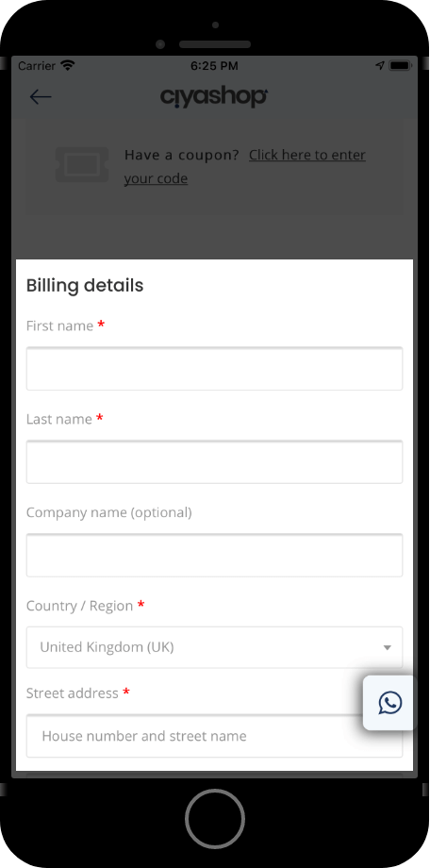
Task: Tap the coupon ticket icon
Action: pos(82,164)
